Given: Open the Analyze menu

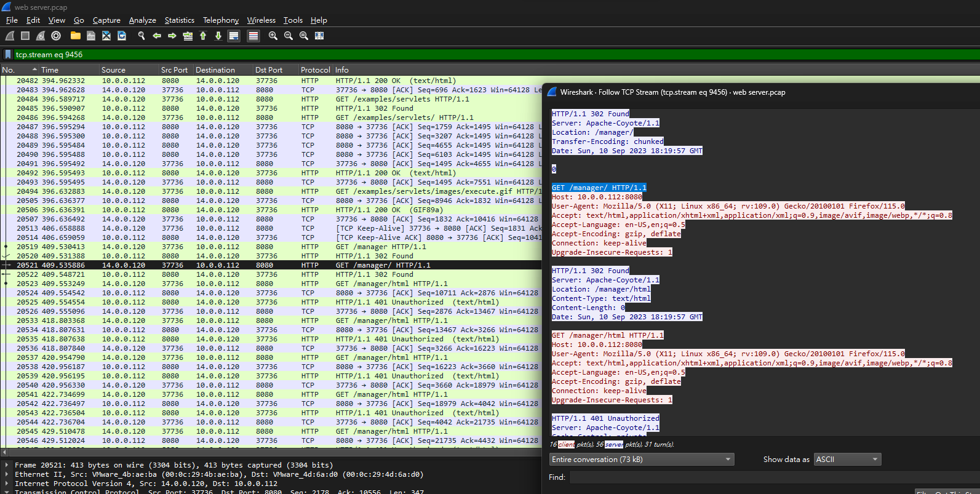Looking at the screenshot, I should click(x=142, y=20).
